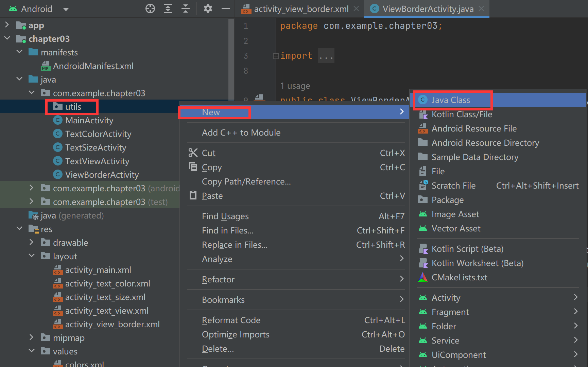Viewport: 588px width, 367px height.
Task: Choose New in the context menu
Action: point(294,112)
